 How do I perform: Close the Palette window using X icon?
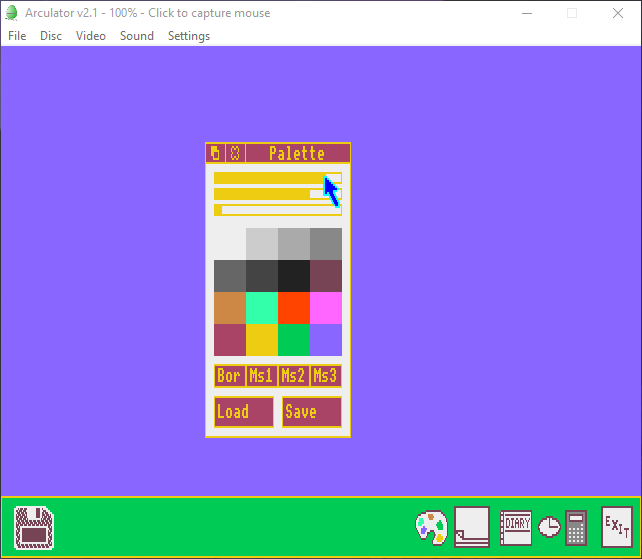coord(235,153)
